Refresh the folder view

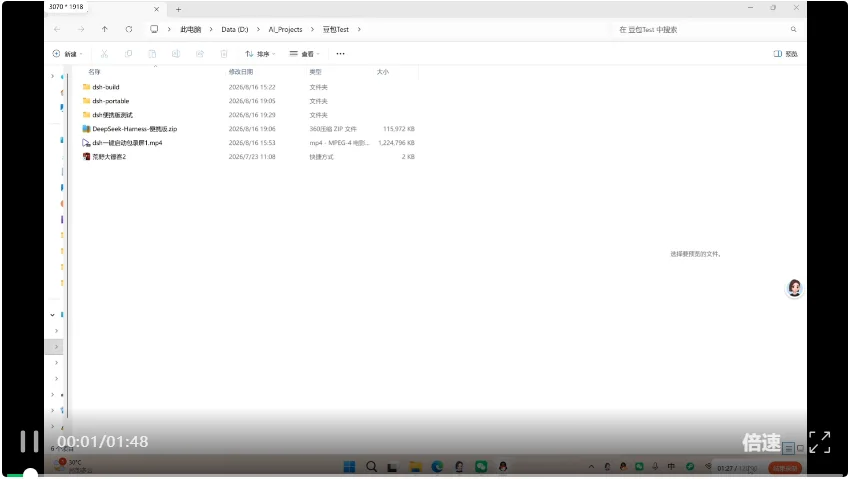[x=129, y=29]
